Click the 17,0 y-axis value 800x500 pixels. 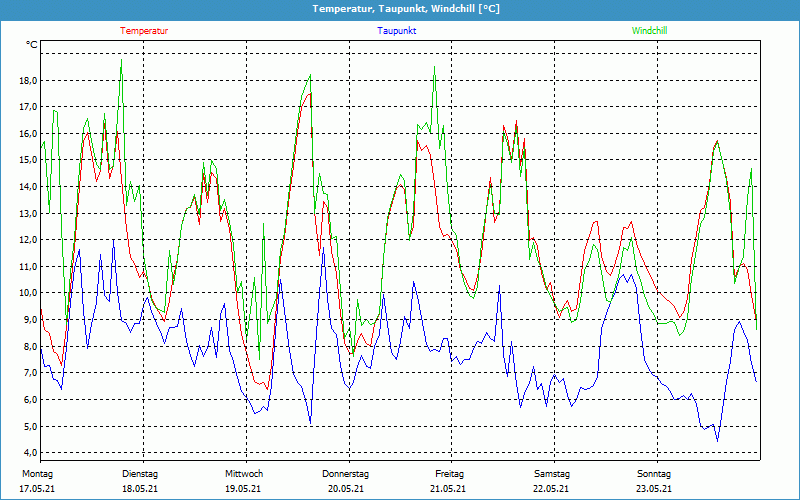28,107
